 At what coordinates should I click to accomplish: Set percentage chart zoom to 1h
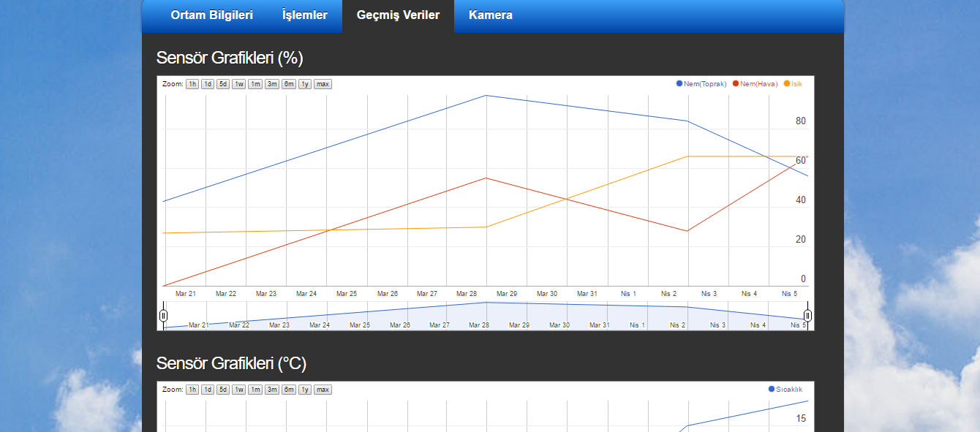coord(192,84)
